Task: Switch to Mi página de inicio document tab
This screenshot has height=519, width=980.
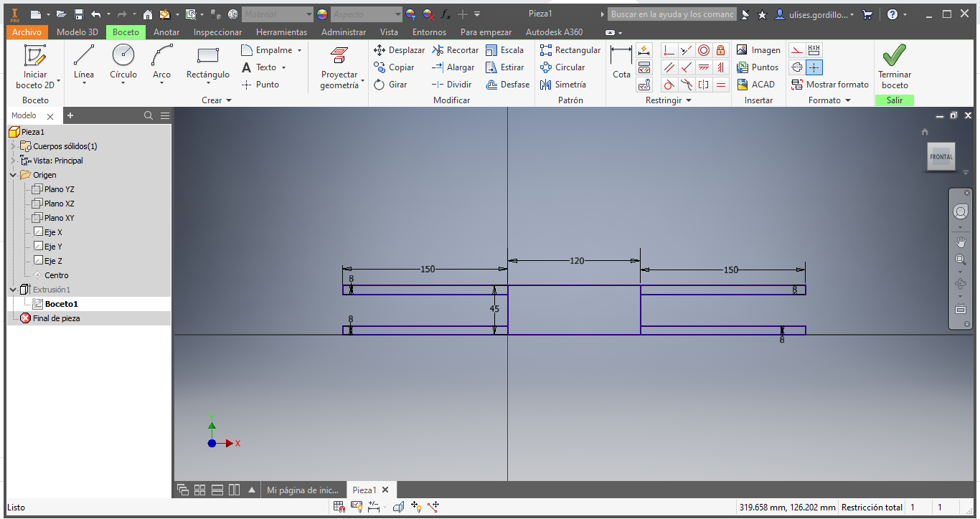Action: coord(302,490)
